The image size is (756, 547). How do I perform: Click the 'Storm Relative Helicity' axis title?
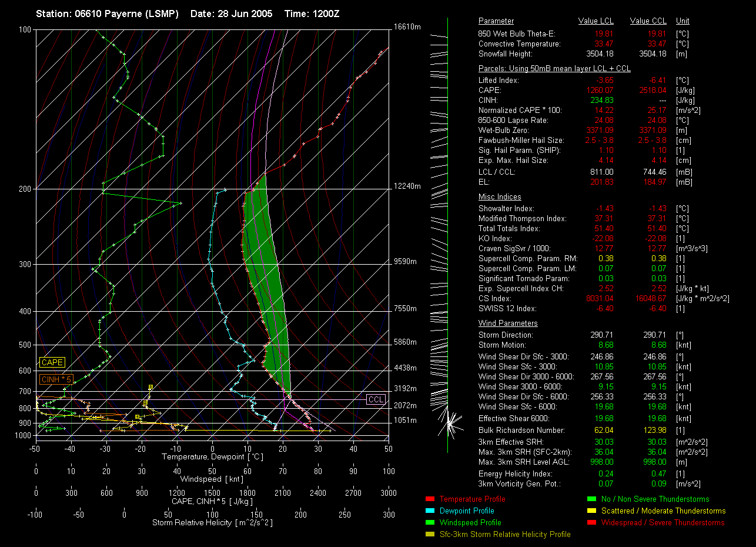(x=212, y=523)
